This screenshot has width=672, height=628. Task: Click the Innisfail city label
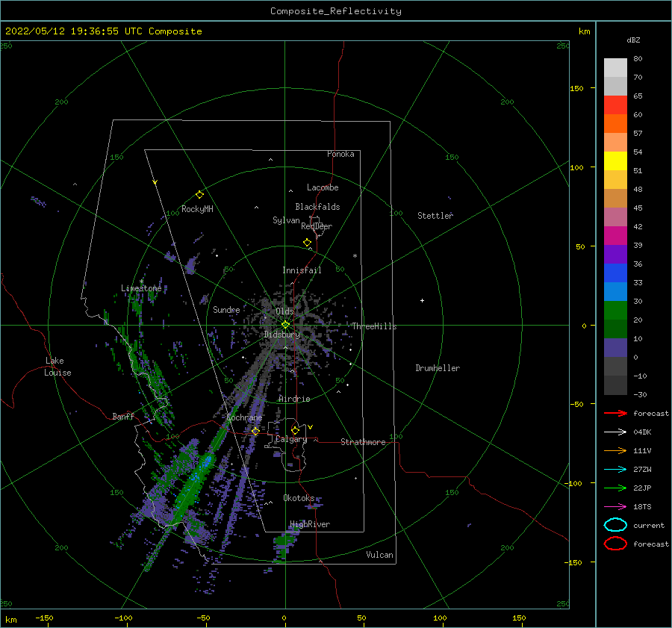302,270
